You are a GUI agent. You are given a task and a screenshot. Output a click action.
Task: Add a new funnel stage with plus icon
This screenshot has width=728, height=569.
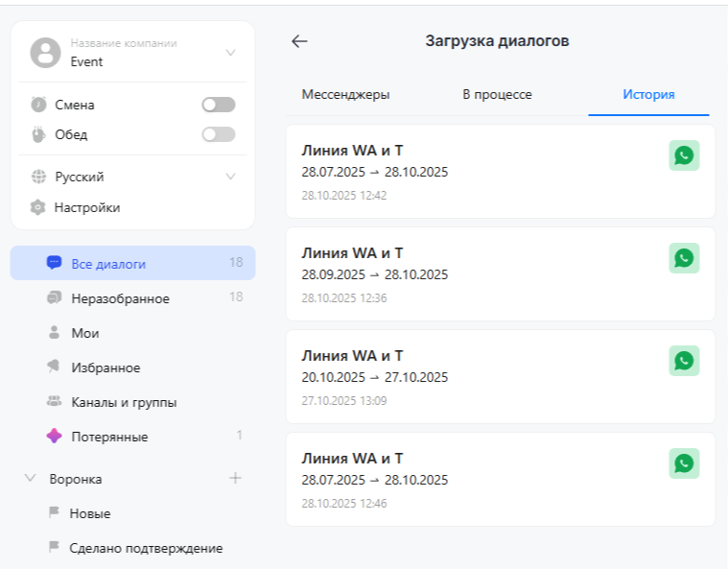pos(235,478)
